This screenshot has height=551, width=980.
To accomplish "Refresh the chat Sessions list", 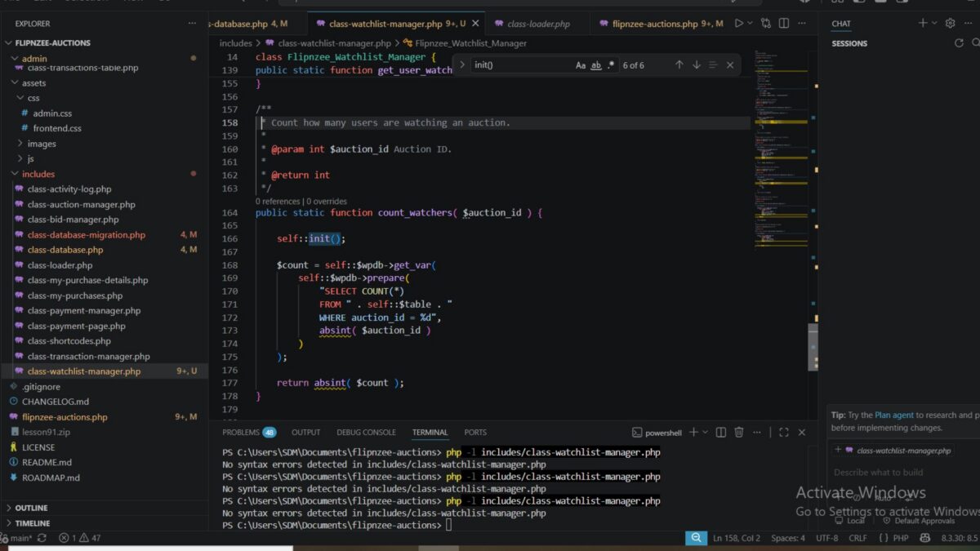I will pyautogui.click(x=960, y=43).
